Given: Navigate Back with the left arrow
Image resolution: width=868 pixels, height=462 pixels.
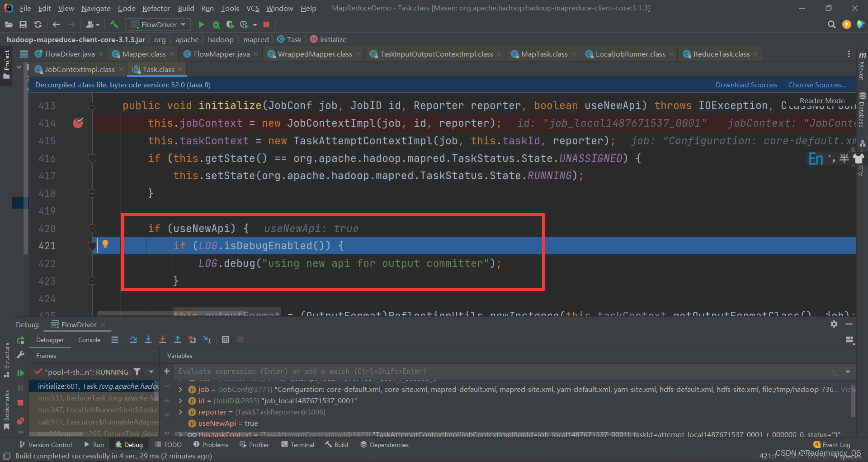Looking at the screenshot, I should click(x=56, y=24).
